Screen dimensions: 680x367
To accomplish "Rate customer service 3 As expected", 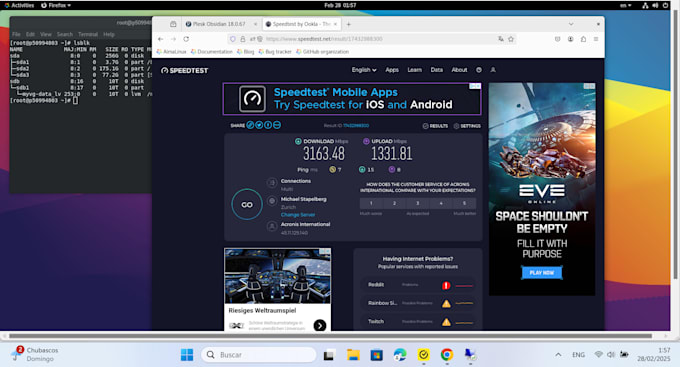I will click(418, 203).
